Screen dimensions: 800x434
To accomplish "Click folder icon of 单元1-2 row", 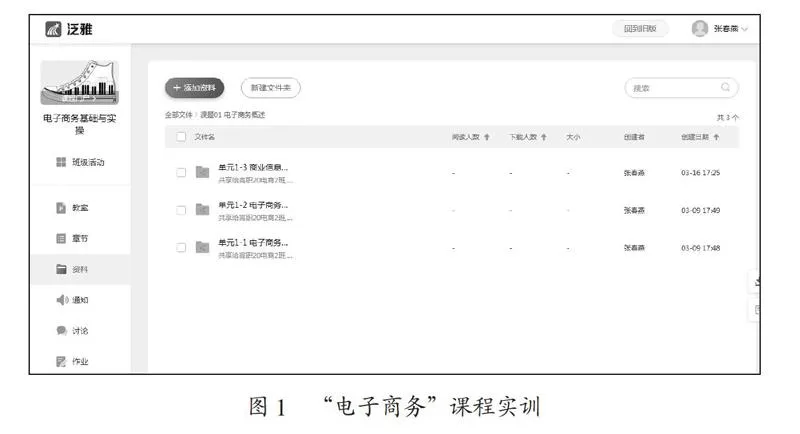I will click(x=203, y=210).
